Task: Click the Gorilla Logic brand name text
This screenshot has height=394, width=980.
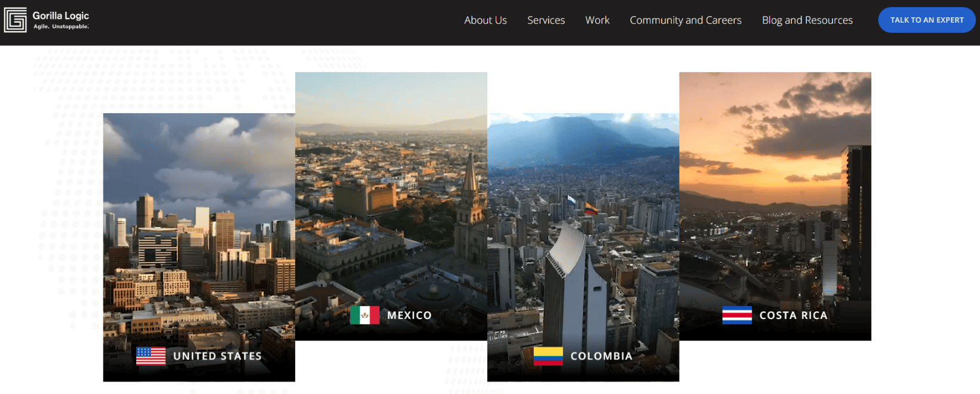Action: pos(61,16)
